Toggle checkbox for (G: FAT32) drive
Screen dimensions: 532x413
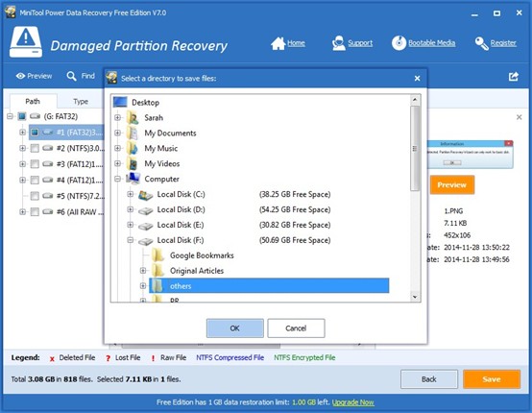(x=22, y=116)
